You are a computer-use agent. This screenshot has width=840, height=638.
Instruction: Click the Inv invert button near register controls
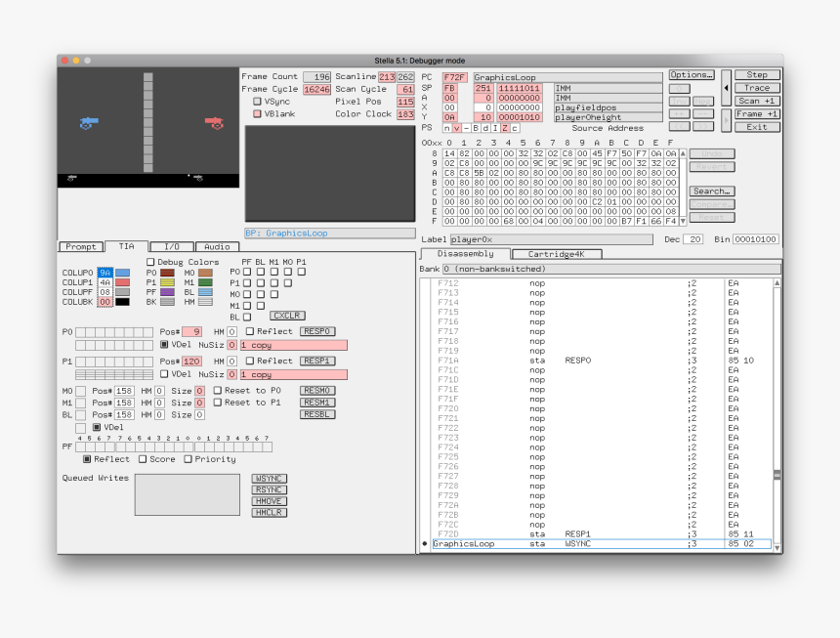coord(680,101)
